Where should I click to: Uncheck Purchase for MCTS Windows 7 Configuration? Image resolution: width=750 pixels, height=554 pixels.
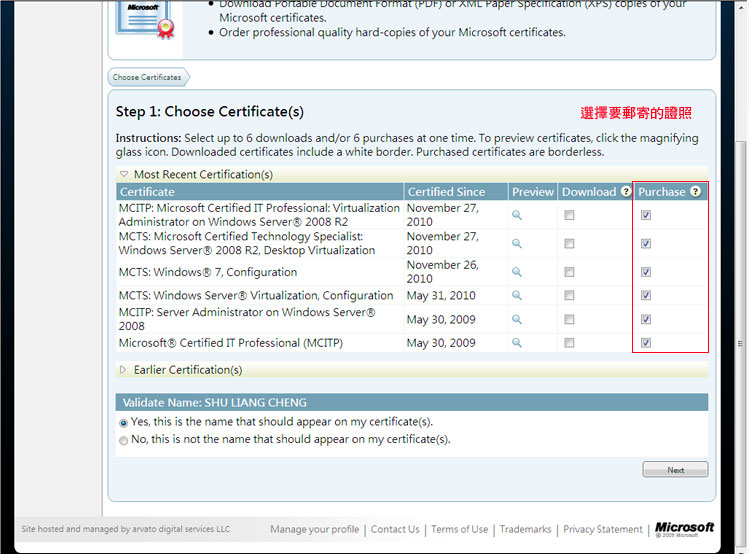[x=646, y=272]
